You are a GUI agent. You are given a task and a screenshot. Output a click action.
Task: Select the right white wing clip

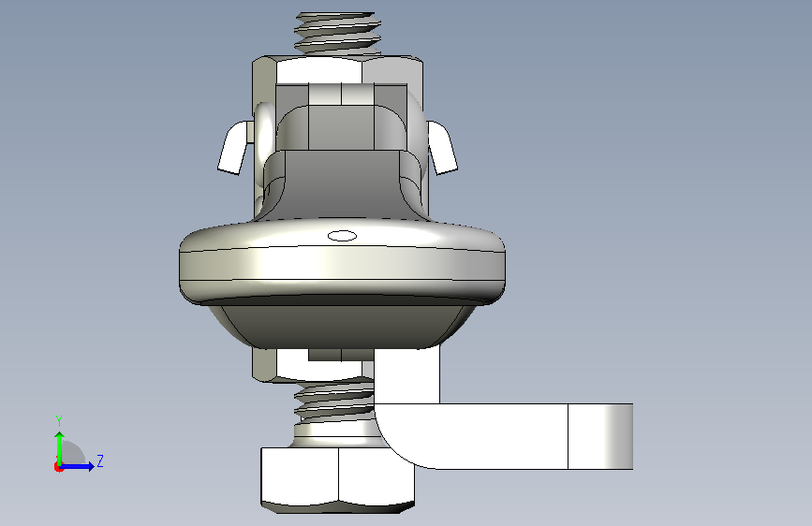click(x=442, y=148)
